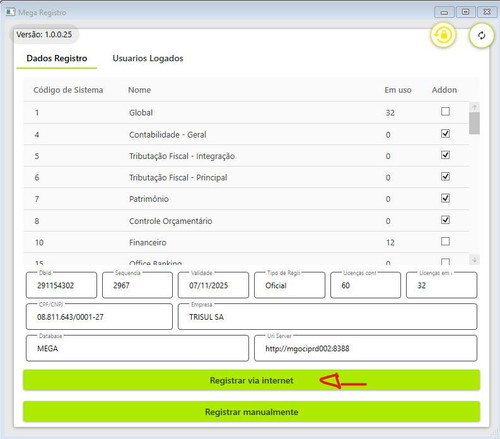Select the Controle Orçamentário row
This screenshot has width=500, height=439.
point(246,221)
